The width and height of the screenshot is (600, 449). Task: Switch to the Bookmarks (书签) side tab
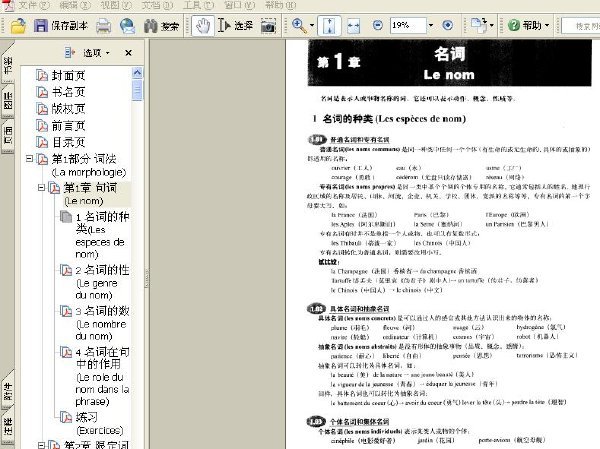tap(7, 65)
